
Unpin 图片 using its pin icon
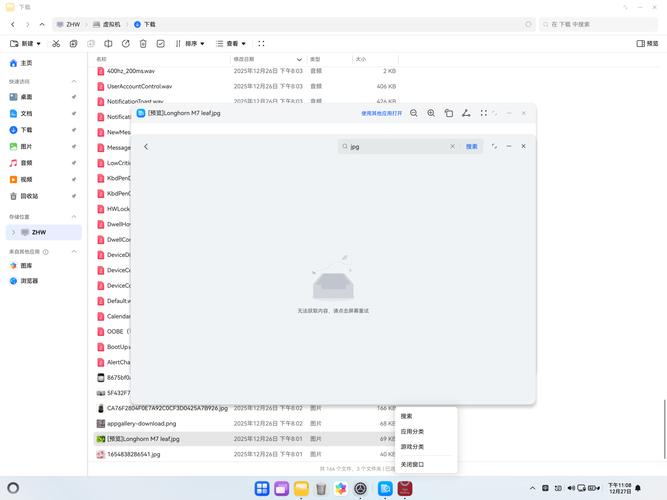(74, 146)
